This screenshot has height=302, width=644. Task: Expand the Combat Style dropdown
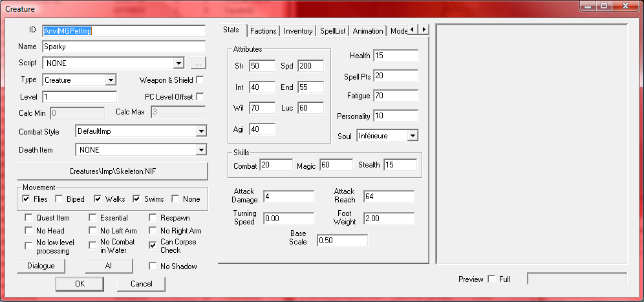coord(200,131)
